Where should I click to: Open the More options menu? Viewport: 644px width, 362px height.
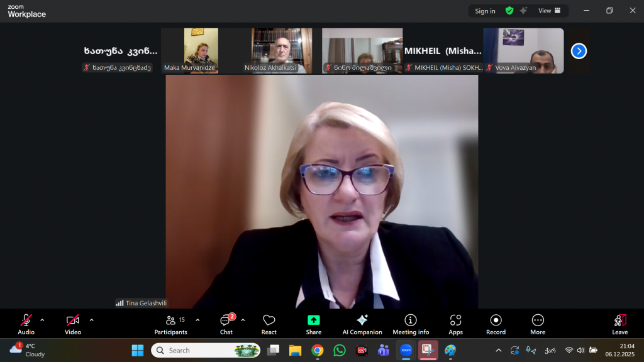pos(538,324)
